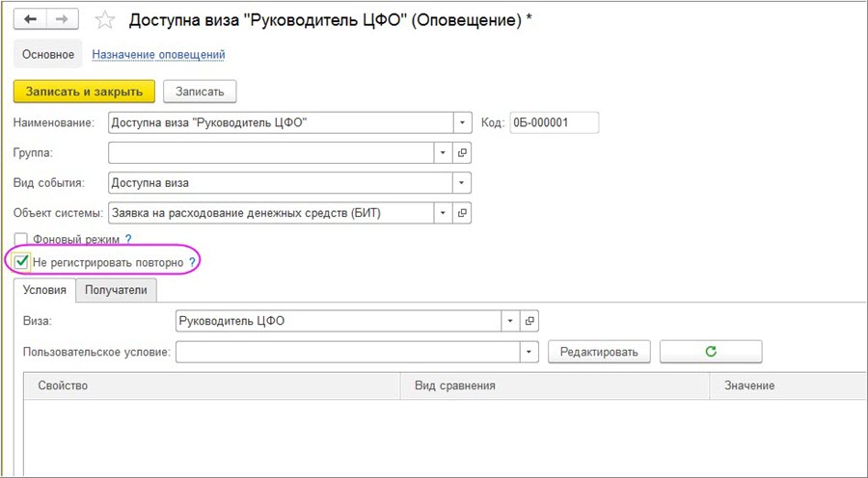Enable the Фоновый режим checkbox
The width and height of the screenshot is (868, 478).
(21, 239)
